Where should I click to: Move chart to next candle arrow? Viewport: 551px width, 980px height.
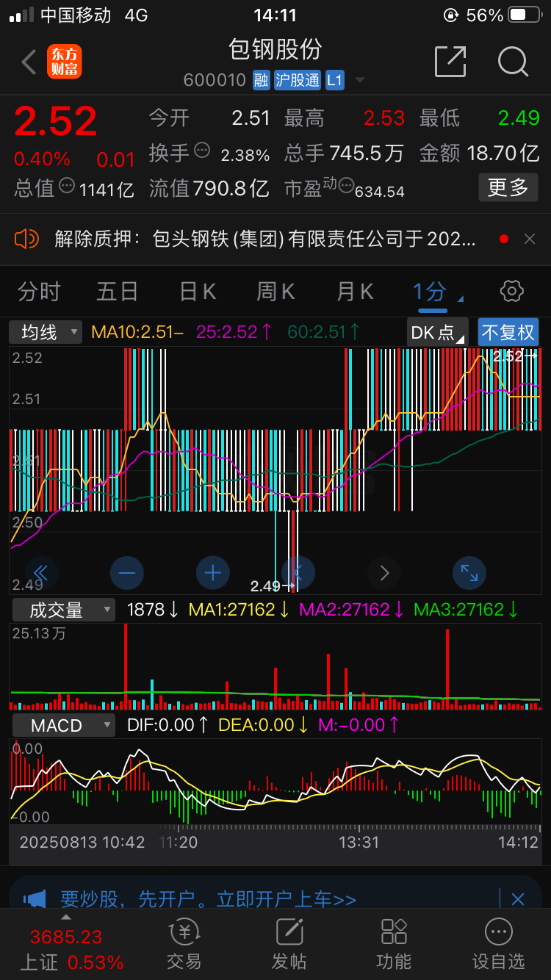383,572
